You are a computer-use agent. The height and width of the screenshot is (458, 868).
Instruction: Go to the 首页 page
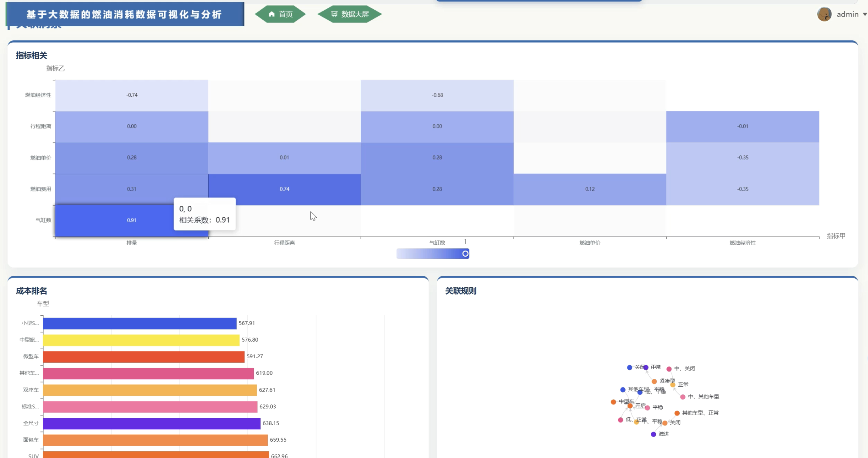click(x=280, y=14)
